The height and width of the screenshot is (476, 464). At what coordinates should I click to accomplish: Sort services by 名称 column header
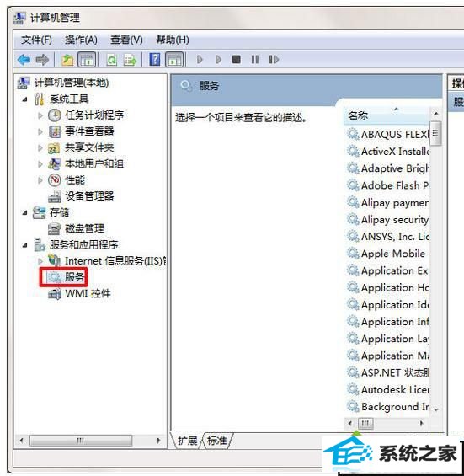point(387,115)
